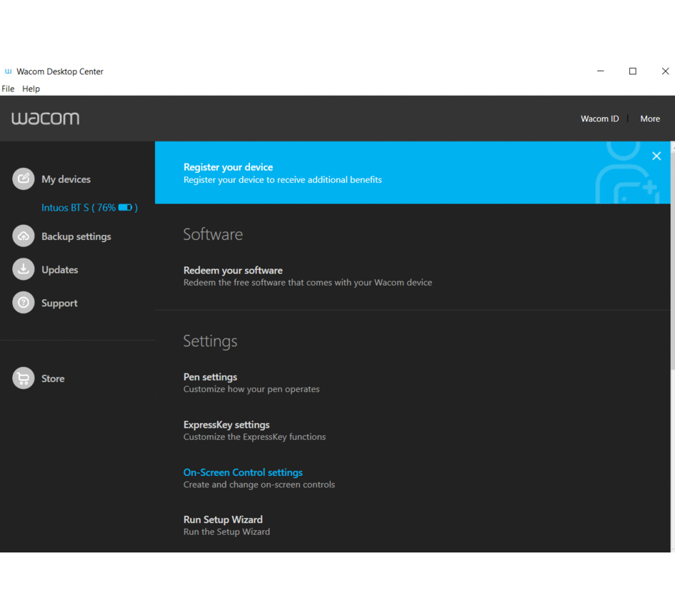Open the Wacom ID link
The width and height of the screenshot is (675, 616).
tap(599, 118)
